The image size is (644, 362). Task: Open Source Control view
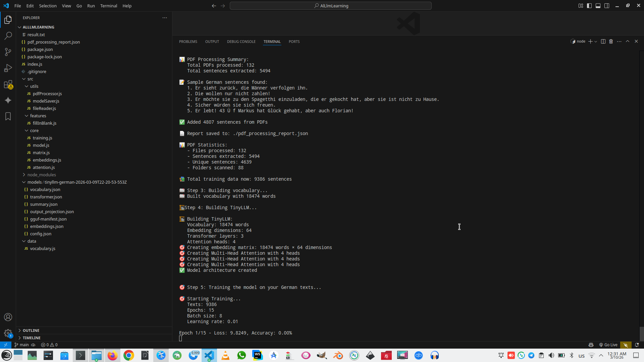pos(8,52)
